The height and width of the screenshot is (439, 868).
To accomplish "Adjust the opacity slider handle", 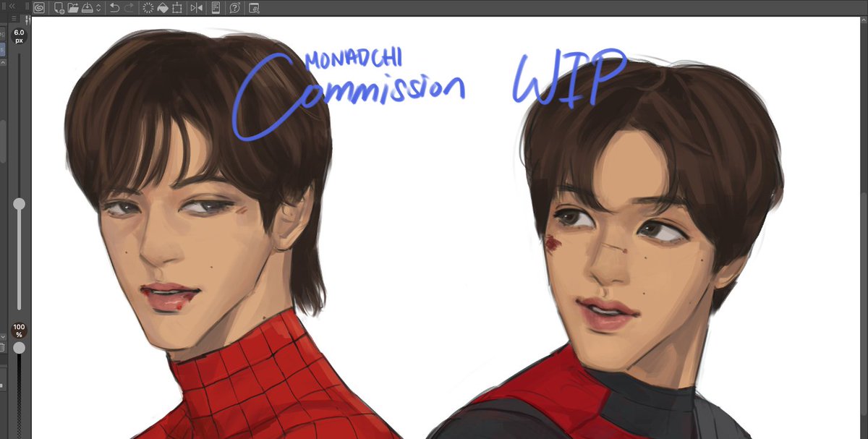I will (20, 348).
